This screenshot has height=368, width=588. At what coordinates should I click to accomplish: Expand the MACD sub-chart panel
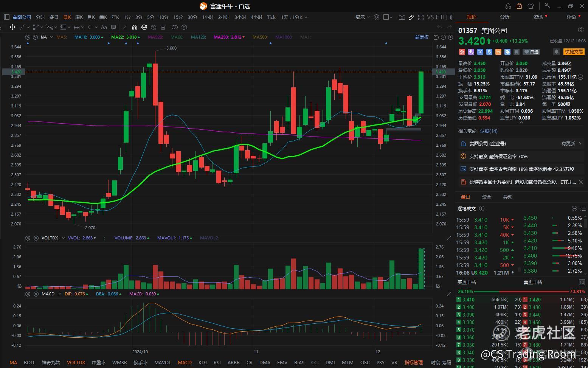(x=449, y=294)
